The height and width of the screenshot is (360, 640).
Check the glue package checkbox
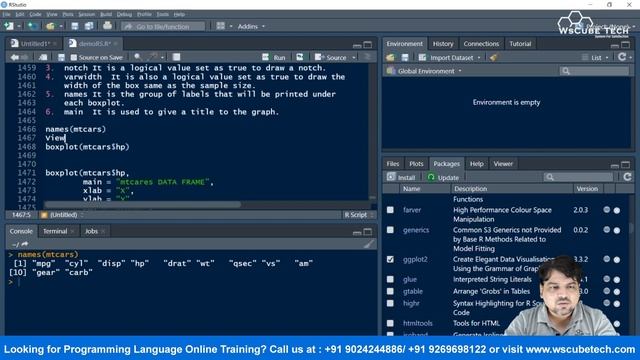pyautogui.click(x=390, y=279)
